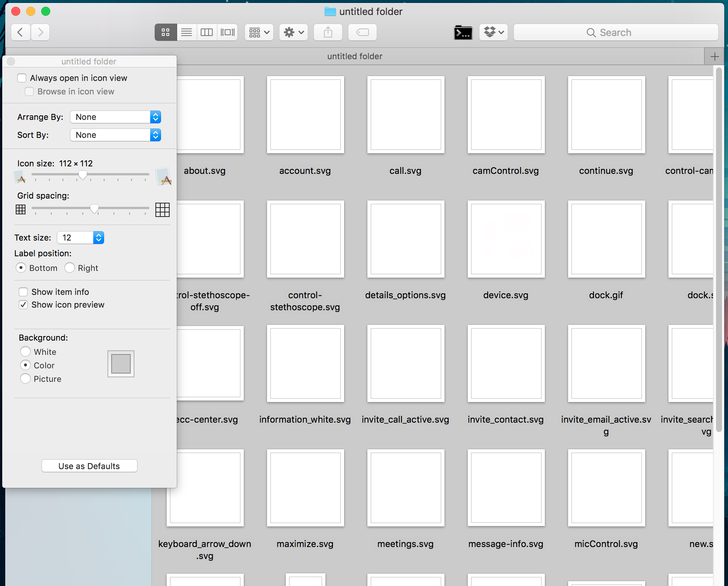Click Use as Defaults button

pyautogui.click(x=89, y=466)
